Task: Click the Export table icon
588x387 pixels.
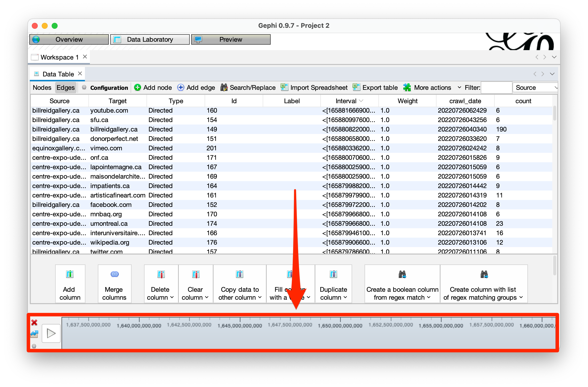Action: [356, 87]
